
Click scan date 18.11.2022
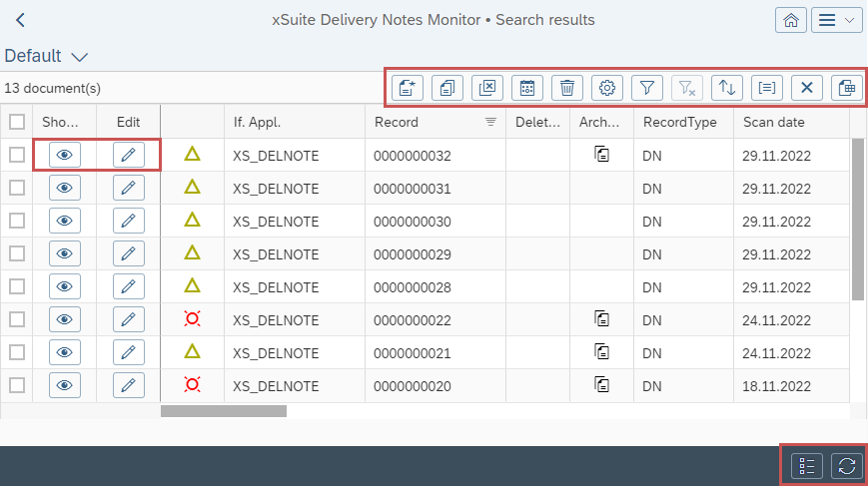click(777, 386)
